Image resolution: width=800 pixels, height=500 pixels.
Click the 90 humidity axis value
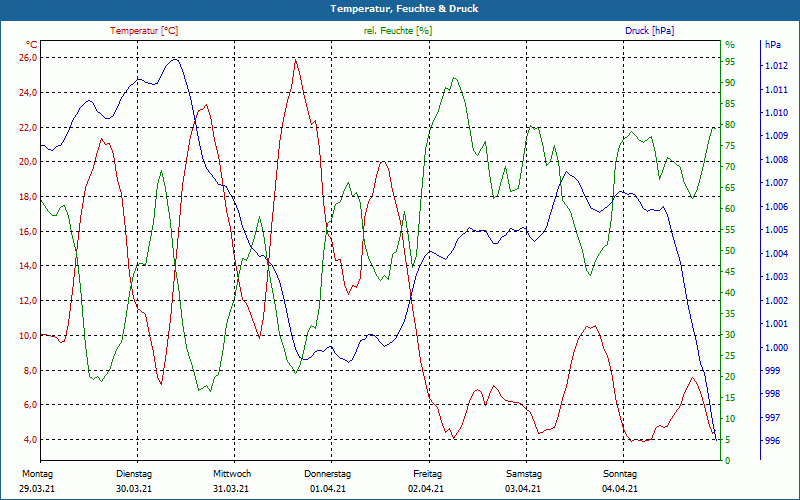tap(730, 83)
